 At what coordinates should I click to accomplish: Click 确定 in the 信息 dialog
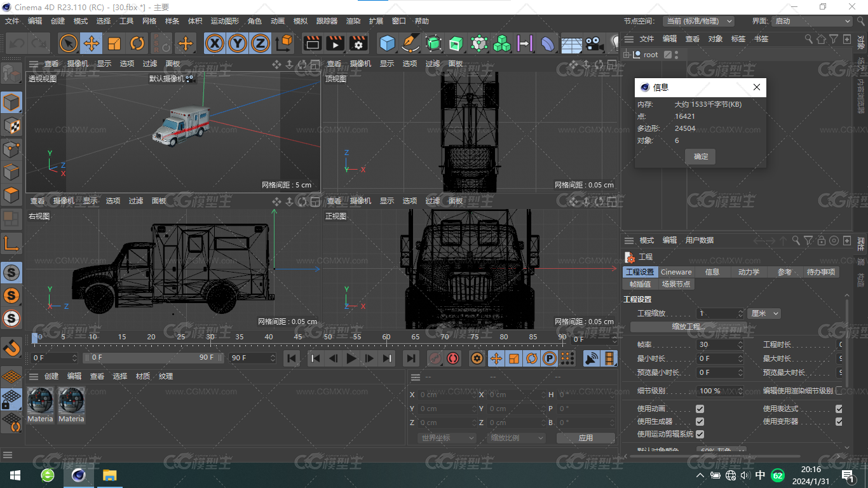pyautogui.click(x=700, y=156)
